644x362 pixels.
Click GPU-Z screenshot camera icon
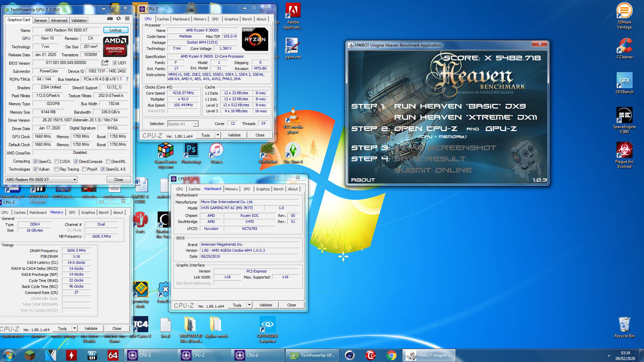point(110,19)
